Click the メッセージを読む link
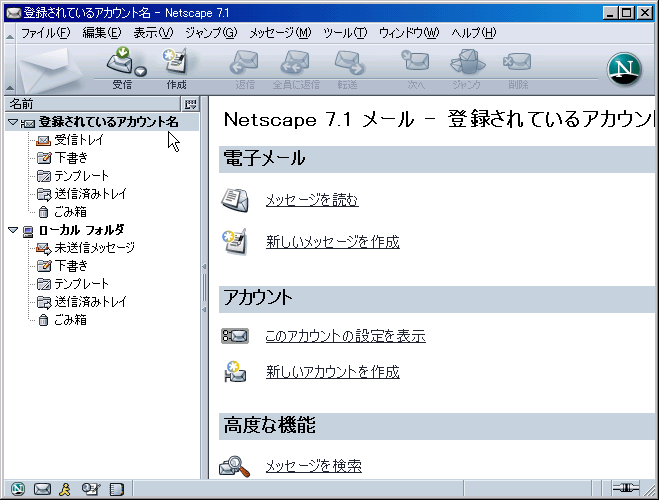This screenshot has height=500, width=659. click(312, 200)
